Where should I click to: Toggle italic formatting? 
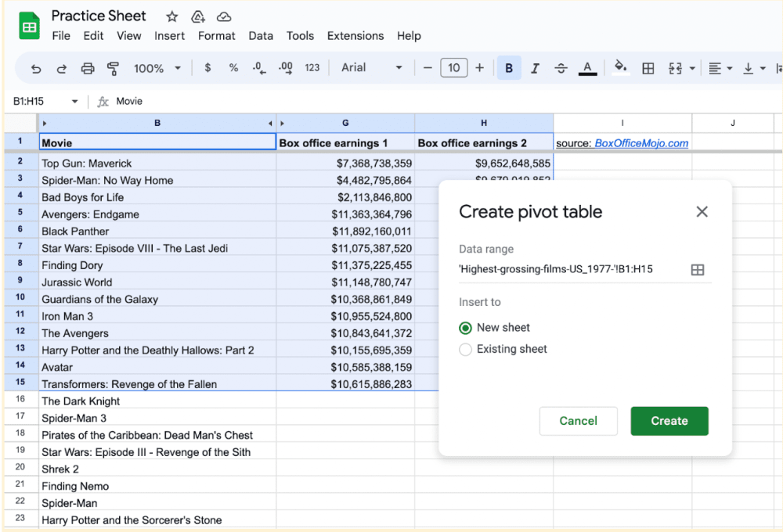pyautogui.click(x=535, y=68)
